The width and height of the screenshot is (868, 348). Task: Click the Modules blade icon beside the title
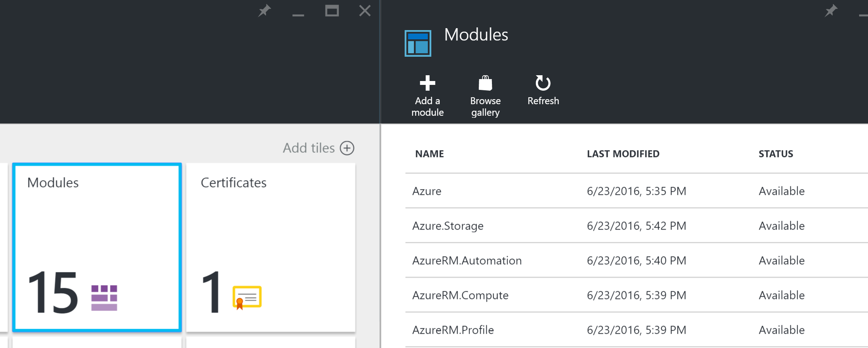pyautogui.click(x=417, y=42)
